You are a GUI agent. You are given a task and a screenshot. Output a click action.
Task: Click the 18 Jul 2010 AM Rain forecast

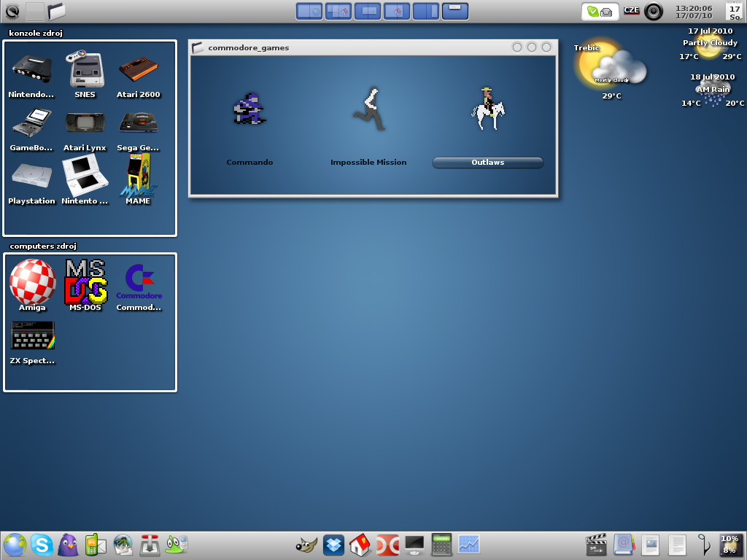point(713,90)
